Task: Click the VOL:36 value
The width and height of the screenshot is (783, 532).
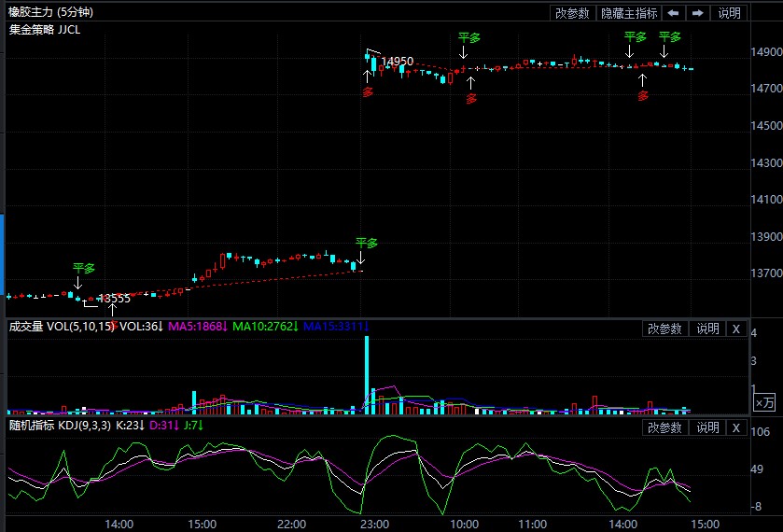Action: [142, 327]
